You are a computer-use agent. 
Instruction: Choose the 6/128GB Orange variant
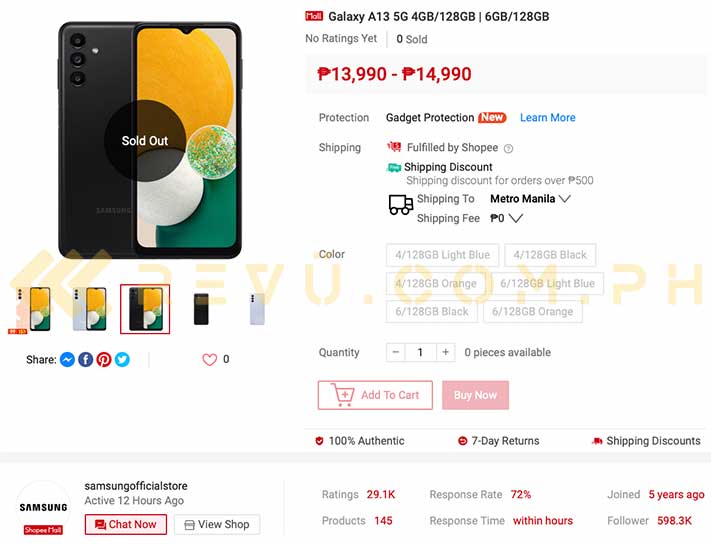[532, 311]
